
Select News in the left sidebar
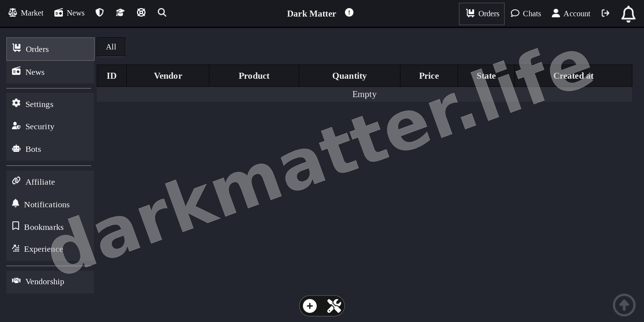[x=50, y=72]
